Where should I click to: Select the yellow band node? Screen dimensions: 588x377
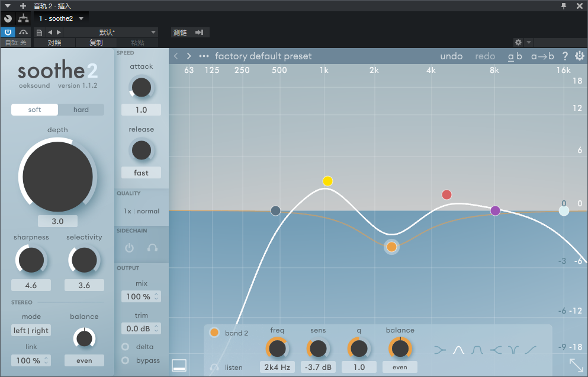pyautogui.click(x=327, y=181)
